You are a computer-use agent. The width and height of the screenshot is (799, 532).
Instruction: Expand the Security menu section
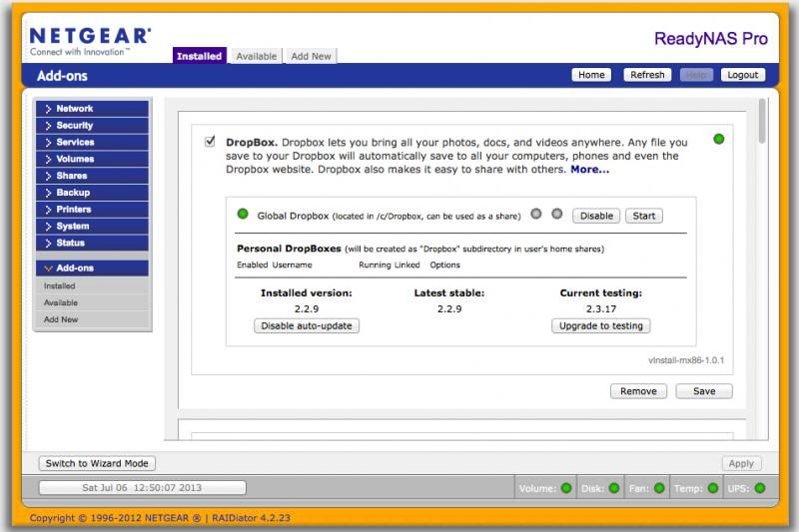coord(92,125)
